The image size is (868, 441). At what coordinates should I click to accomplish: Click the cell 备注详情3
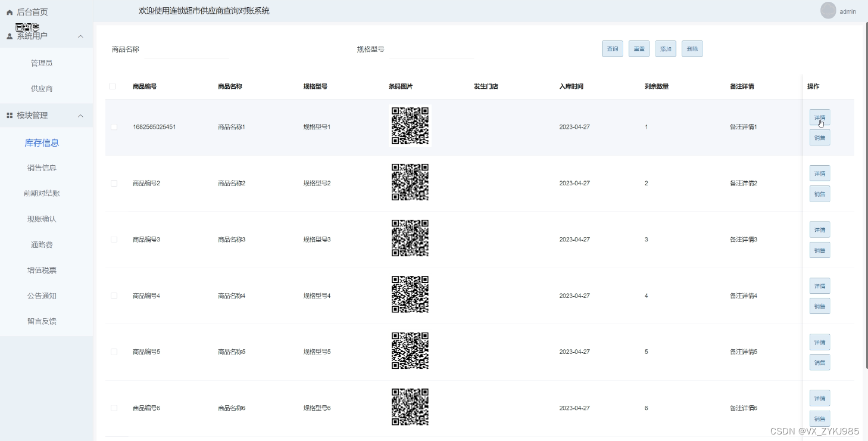click(x=744, y=240)
